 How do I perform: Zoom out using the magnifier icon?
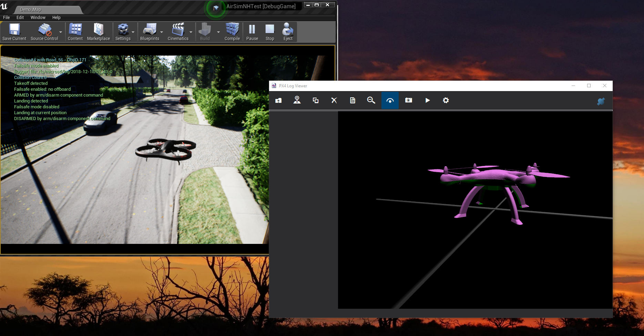tap(371, 100)
